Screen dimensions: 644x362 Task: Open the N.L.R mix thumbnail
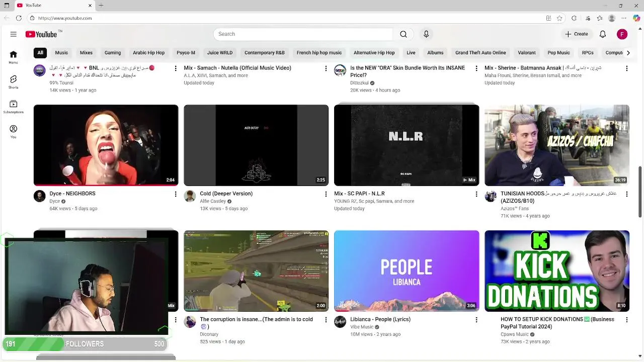[x=407, y=145]
